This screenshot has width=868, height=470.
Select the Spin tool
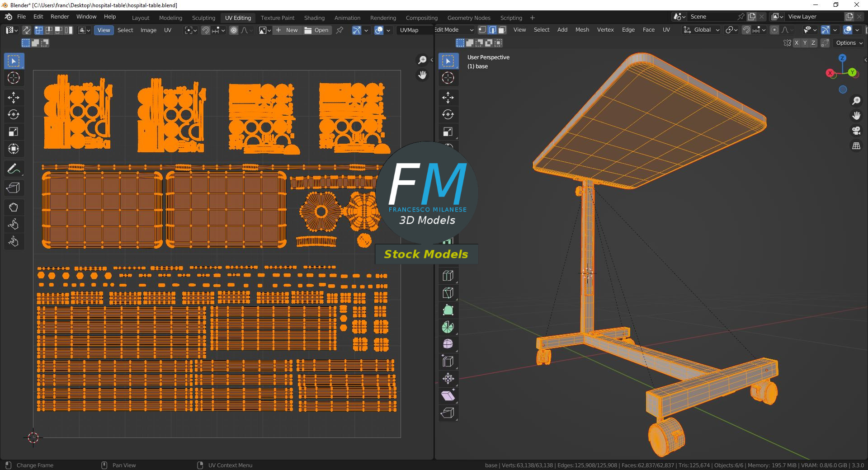(448, 327)
